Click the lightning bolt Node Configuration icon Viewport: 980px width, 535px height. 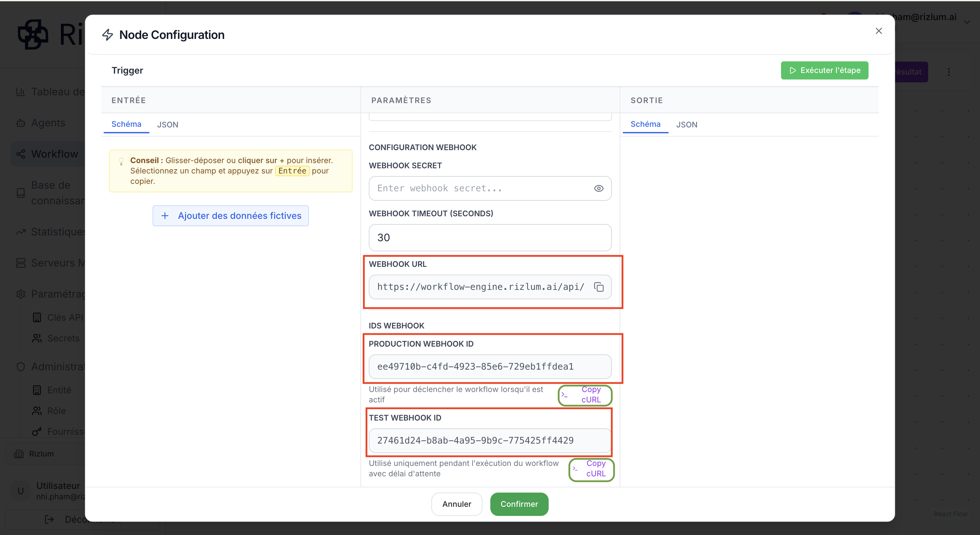pos(108,35)
